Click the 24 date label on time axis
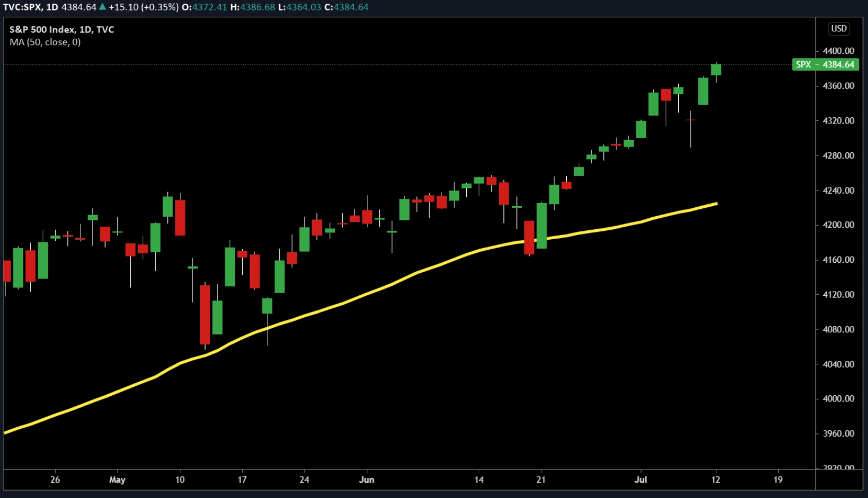 click(x=305, y=479)
